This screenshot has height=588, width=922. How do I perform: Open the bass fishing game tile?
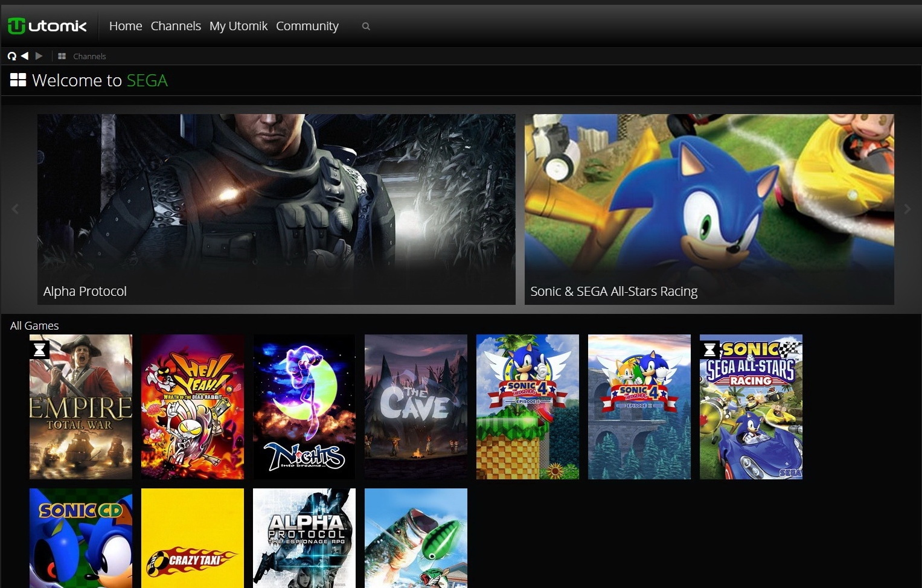click(x=416, y=538)
